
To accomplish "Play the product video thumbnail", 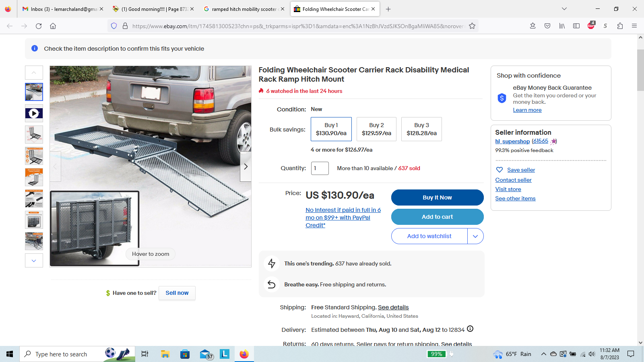I will (34, 113).
